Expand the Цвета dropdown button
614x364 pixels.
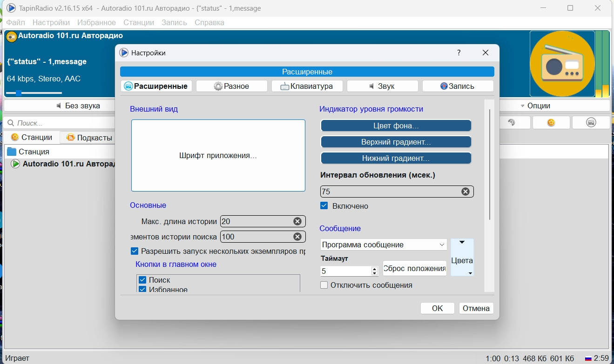[x=462, y=258]
